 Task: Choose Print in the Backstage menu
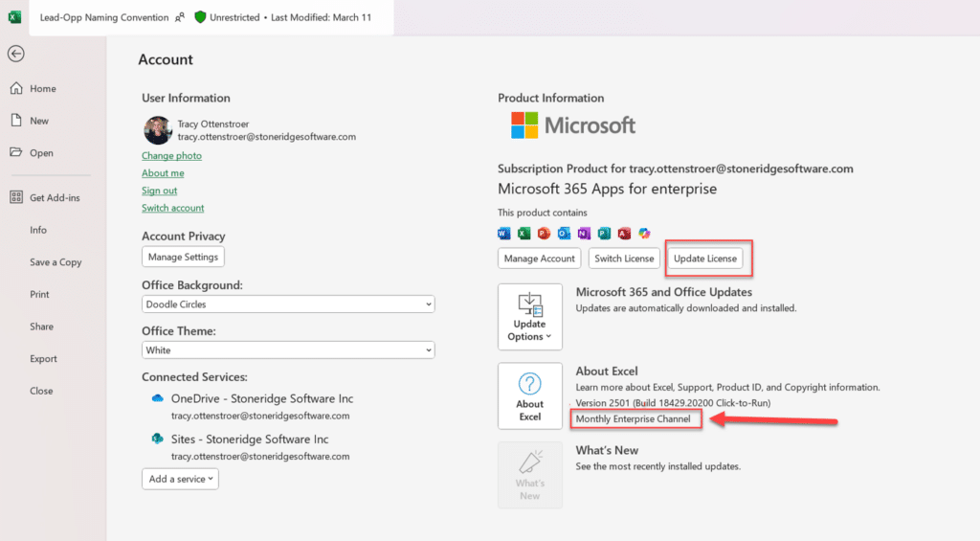point(39,295)
